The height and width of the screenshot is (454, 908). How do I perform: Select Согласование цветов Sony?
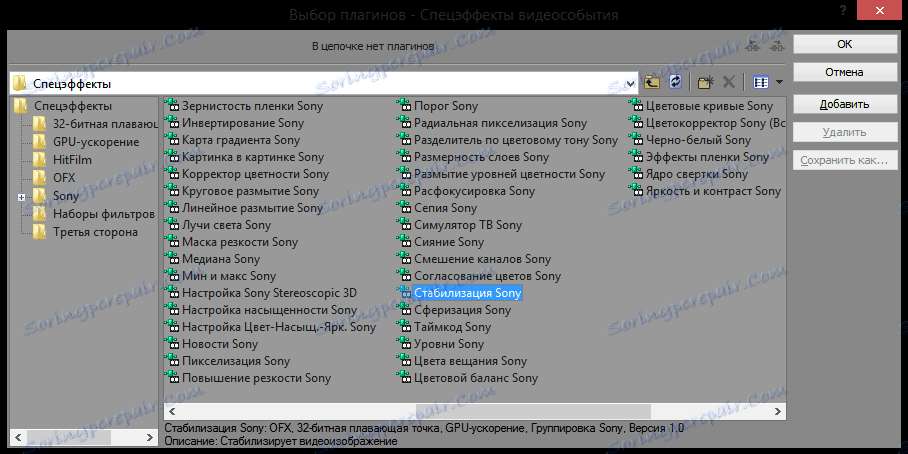[488, 276]
